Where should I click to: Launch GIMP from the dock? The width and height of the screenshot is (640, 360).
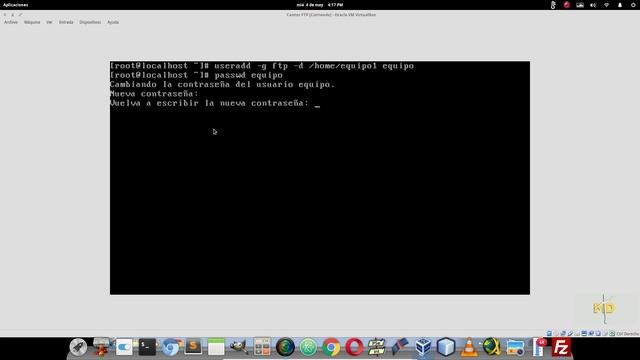point(239,347)
